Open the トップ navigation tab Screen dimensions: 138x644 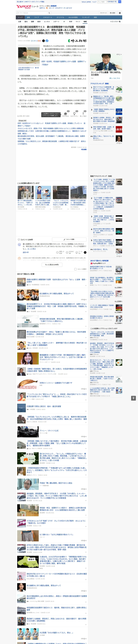click(x=20, y=17)
